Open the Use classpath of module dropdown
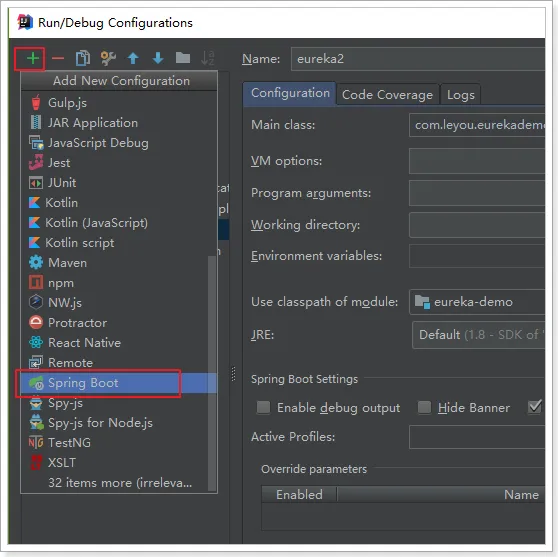The image size is (558, 557). point(477,302)
